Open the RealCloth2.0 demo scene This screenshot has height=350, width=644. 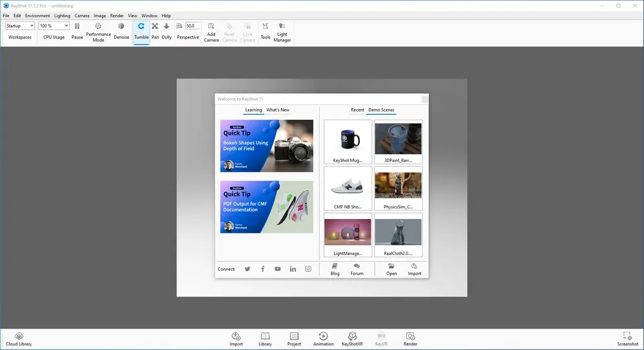398,235
